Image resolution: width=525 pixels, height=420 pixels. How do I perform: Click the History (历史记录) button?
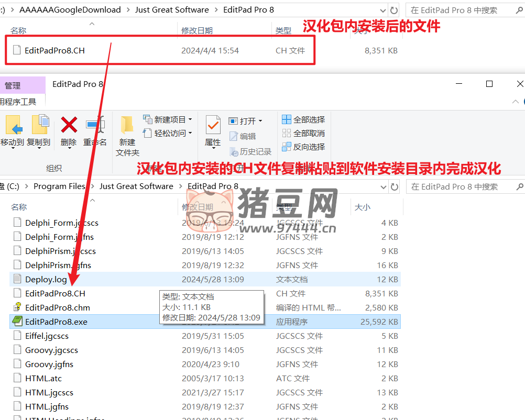click(250, 151)
